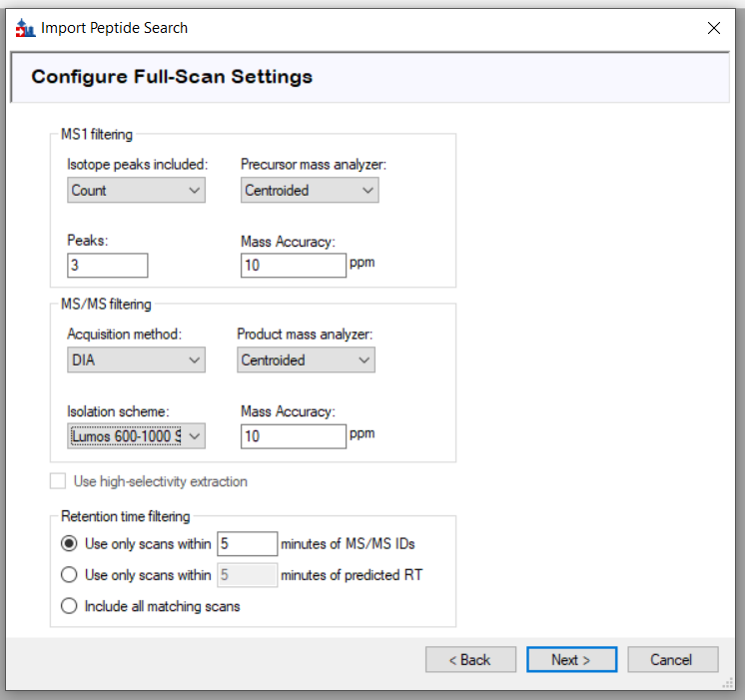Image resolution: width=745 pixels, height=700 pixels.
Task: Open the Isolation scheme dropdown
Action: 136,435
